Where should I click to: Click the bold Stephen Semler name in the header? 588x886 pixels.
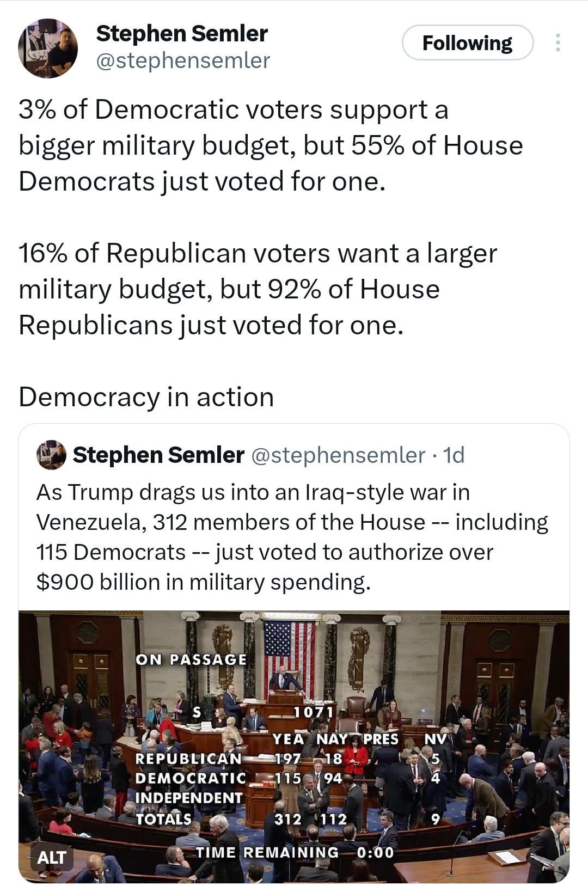[x=181, y=34]
